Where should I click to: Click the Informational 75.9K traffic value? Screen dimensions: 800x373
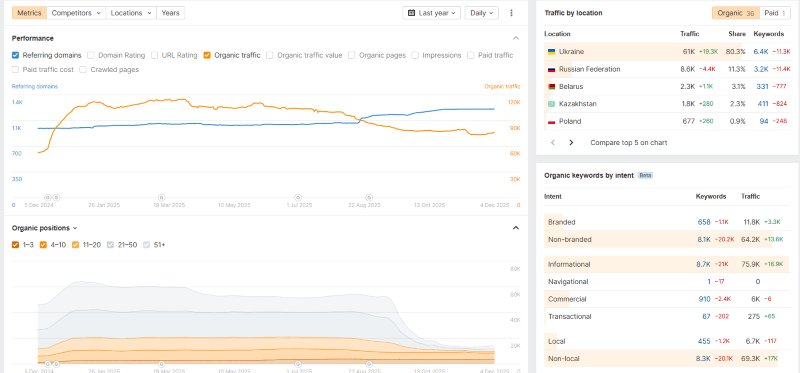[751, 265]
